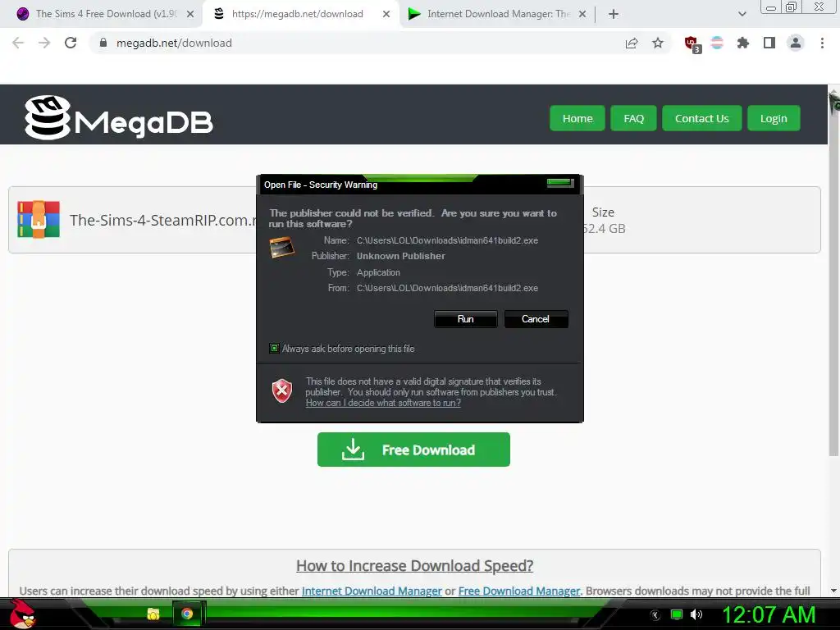Reload the current page
840x630 pixels.
[x=71, y=43]
